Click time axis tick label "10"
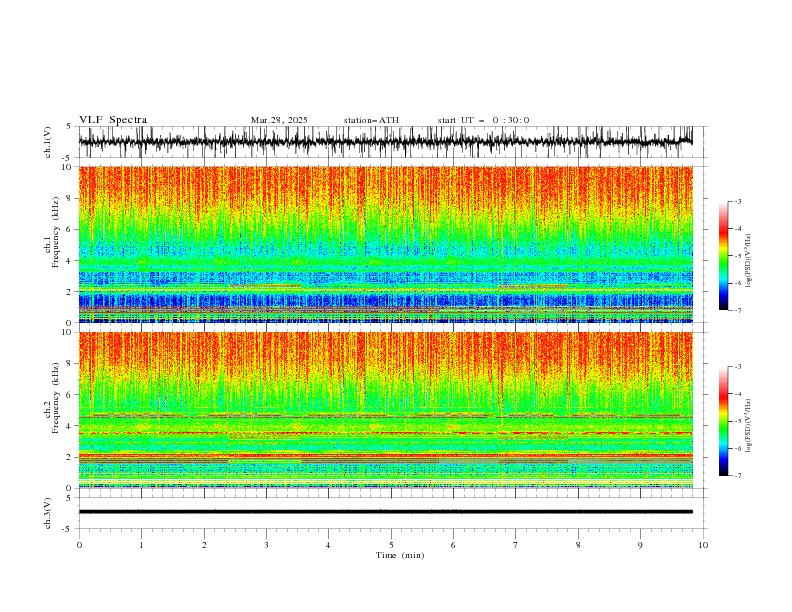792x612 pixels. point(703,545)
